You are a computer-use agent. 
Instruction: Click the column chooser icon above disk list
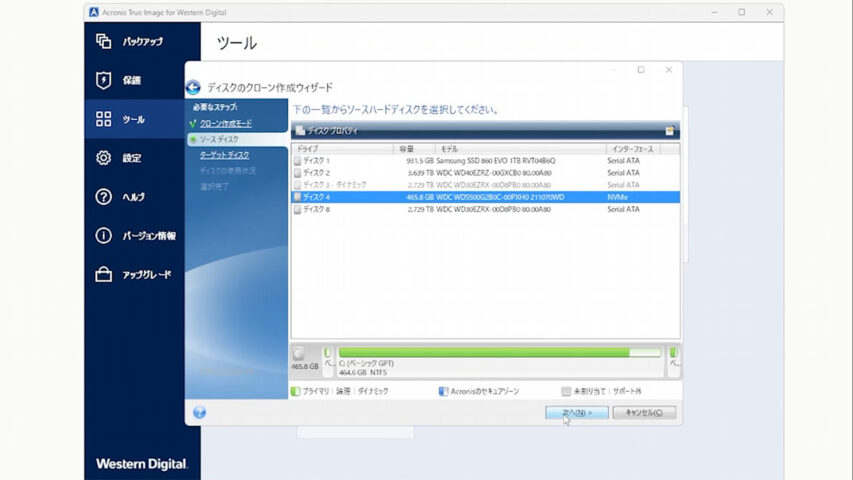[669, 131]
